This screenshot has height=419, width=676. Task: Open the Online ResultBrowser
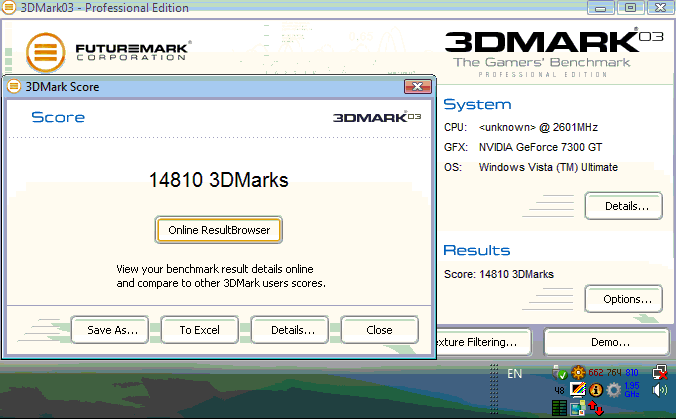219,229
